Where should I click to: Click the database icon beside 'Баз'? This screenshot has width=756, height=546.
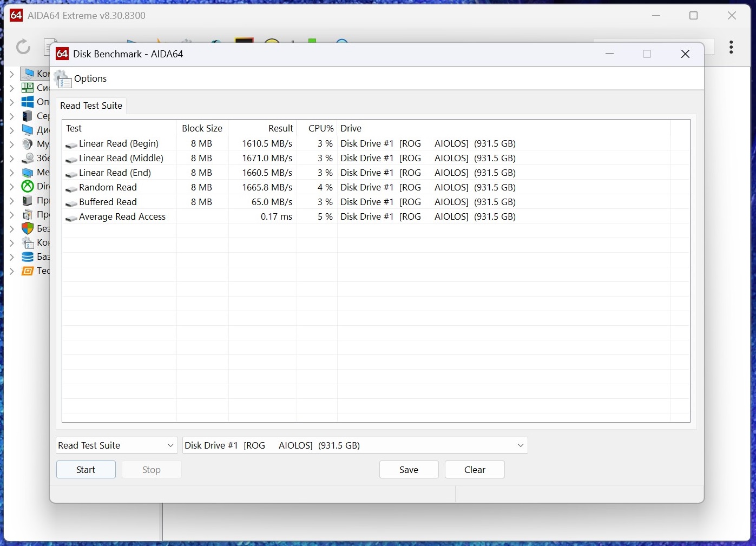(28, 256)
